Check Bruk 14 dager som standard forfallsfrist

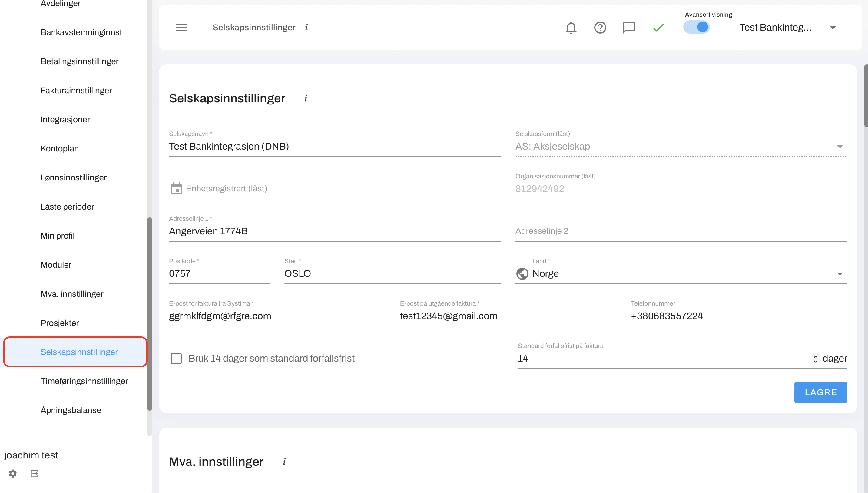point(176,358)
